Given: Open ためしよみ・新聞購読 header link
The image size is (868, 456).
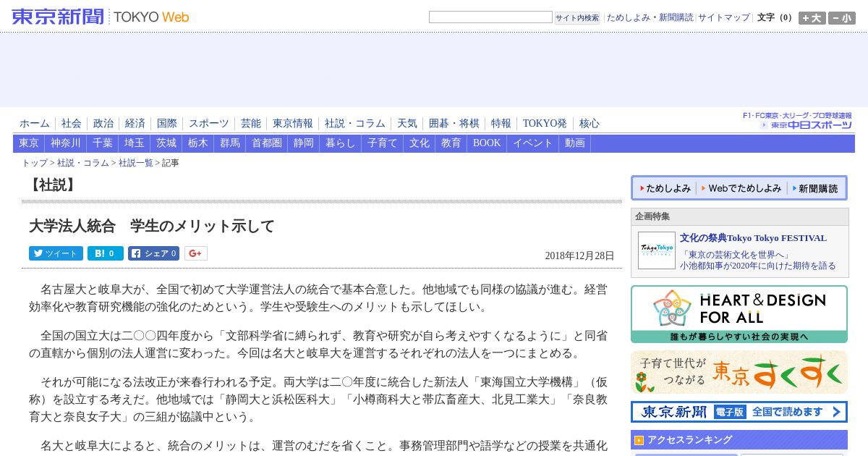Looking at the screenshot, I should coord(650,17).
